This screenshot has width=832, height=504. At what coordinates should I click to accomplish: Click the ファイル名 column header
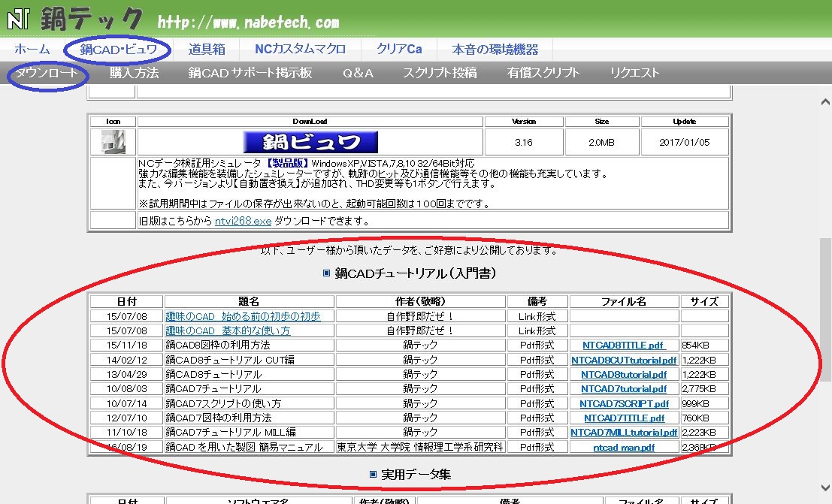click(x=624, y=301)
